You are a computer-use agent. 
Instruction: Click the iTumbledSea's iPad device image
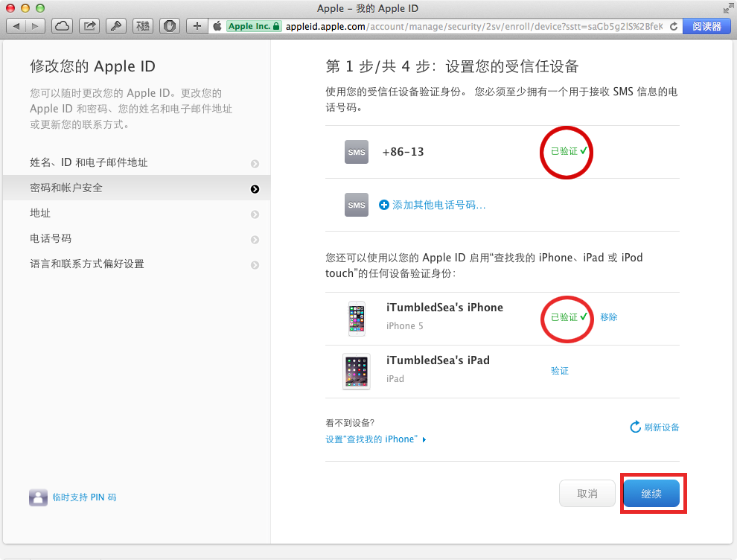click(357, 372)
